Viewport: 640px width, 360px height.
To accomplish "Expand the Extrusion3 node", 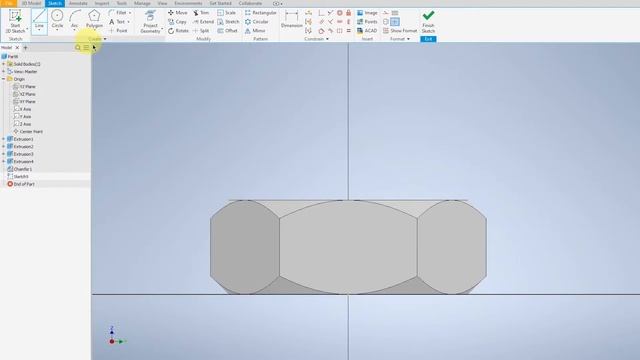I will (x=4, y=154).
